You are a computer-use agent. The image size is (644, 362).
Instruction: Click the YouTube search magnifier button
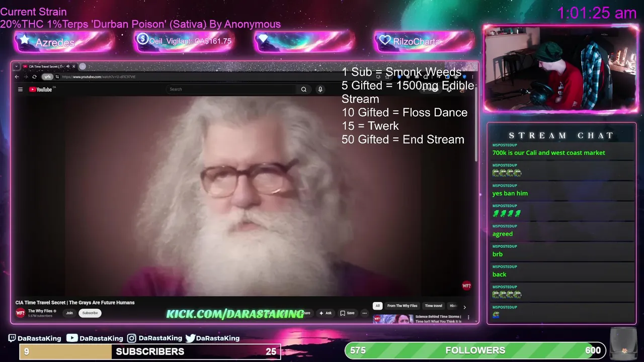tap(304, 89)
